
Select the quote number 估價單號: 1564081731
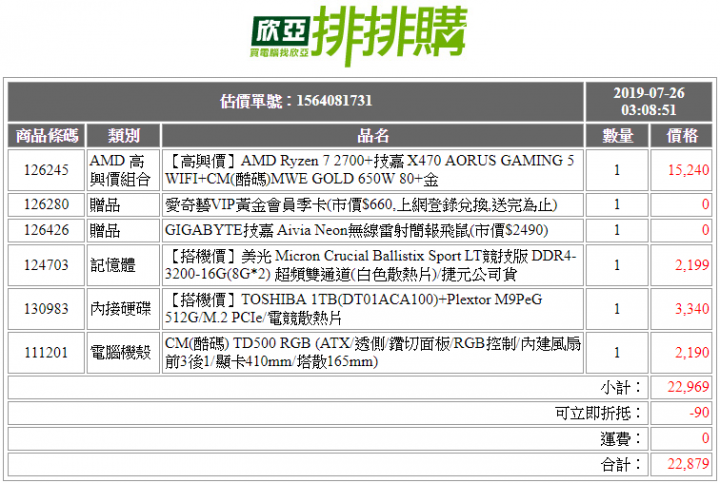296,101
